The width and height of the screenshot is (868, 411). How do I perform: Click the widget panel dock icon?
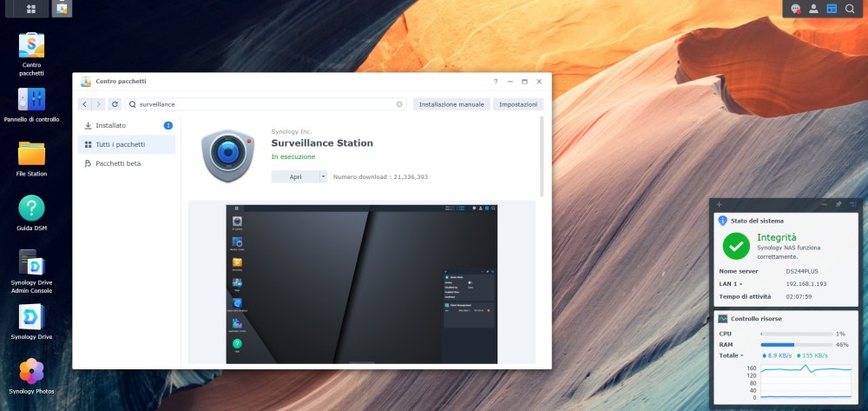pos(852,204)
